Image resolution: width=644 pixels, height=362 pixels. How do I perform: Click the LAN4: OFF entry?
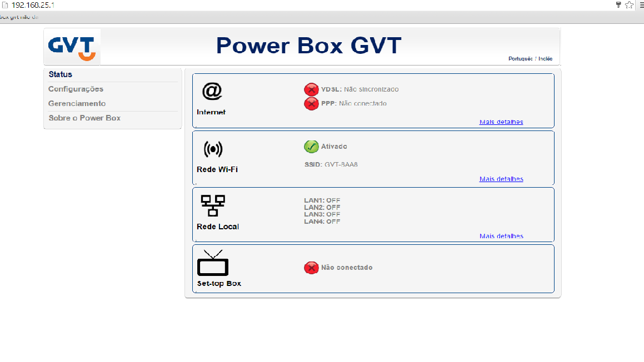[322, 221]
